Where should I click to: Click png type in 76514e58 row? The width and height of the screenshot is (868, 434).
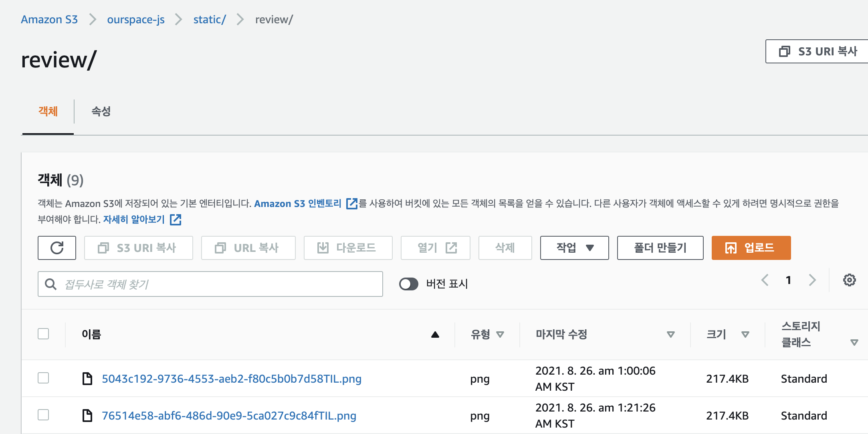click(x=480, y=416)
